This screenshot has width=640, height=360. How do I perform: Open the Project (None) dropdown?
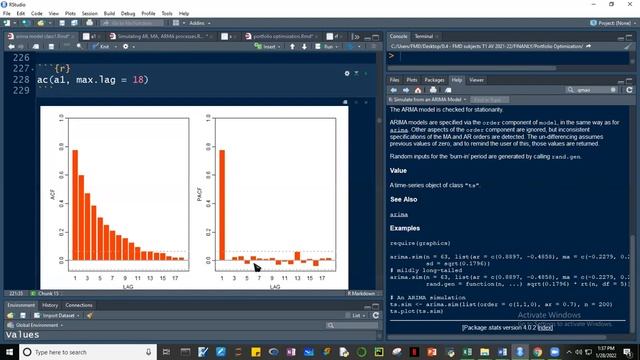[x=613, y=23]
